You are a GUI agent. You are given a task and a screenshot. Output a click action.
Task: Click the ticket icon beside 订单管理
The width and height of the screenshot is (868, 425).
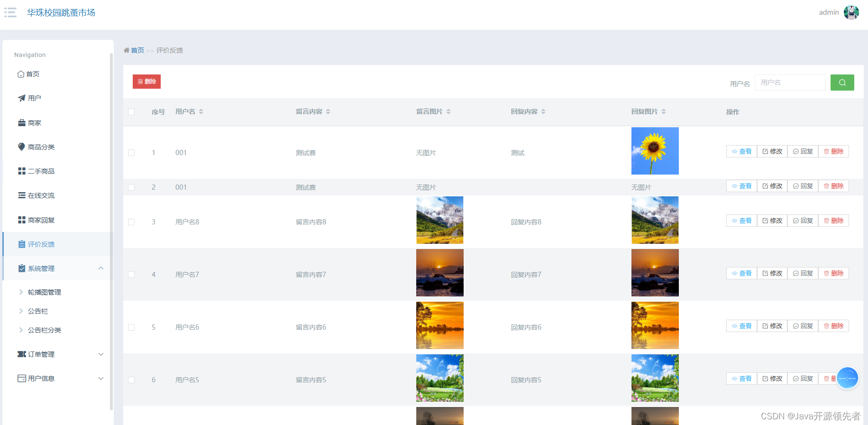pyautogui.click(x=22, y=354)
